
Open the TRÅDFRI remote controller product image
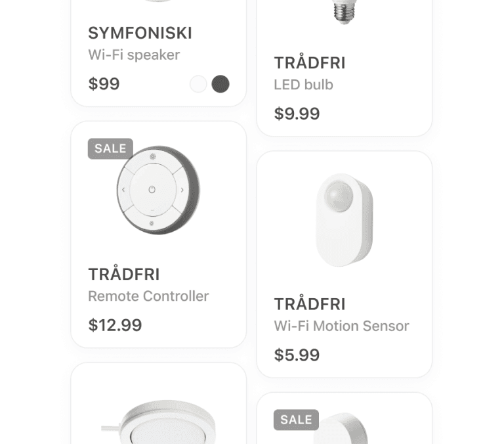[157, 190]
